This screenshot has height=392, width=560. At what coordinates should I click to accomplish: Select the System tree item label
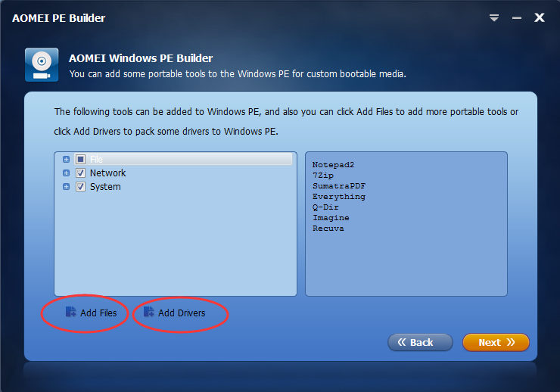pos(105,187)
